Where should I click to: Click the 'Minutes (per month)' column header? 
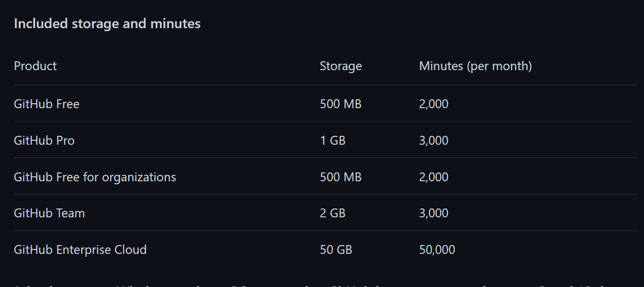coord(475,66)
